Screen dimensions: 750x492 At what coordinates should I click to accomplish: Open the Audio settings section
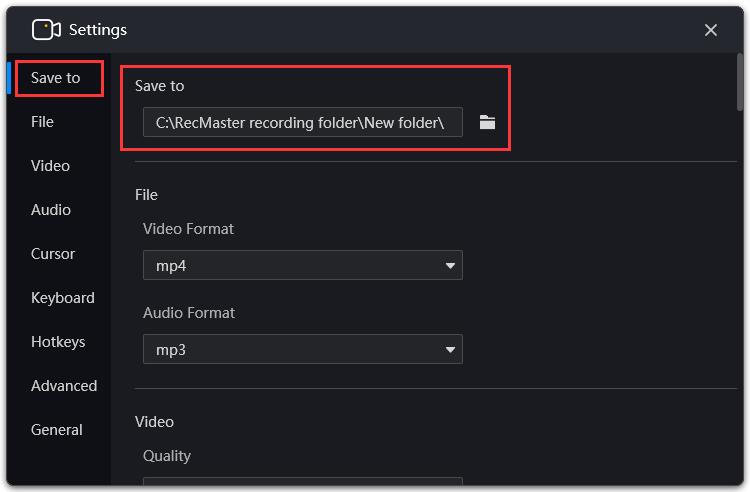point(51,210)
